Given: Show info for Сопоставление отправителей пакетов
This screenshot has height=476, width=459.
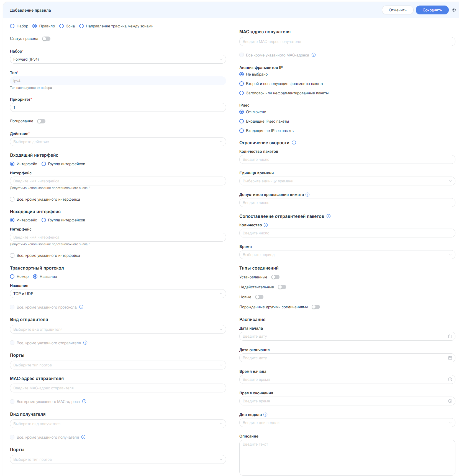Looking at the screenshot, I should (329, 216).
